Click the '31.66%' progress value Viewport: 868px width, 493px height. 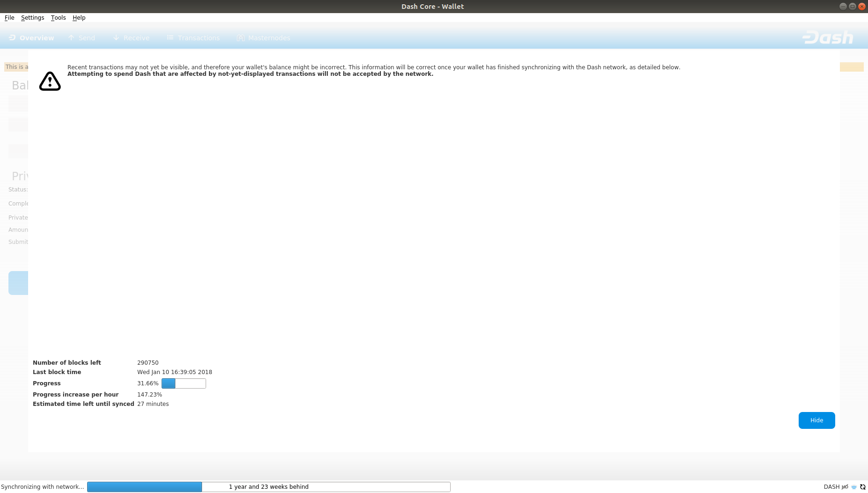point(148,383)
